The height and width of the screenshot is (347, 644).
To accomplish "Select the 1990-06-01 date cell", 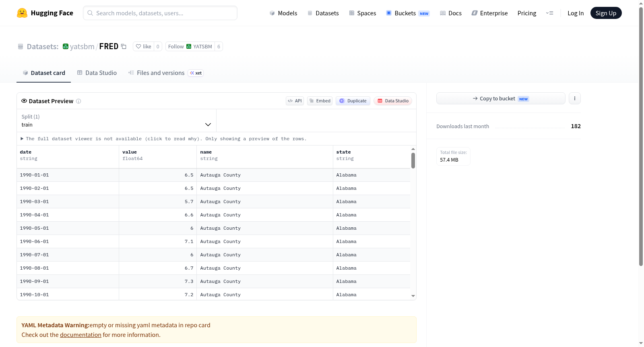I will (x=68, y=241).
